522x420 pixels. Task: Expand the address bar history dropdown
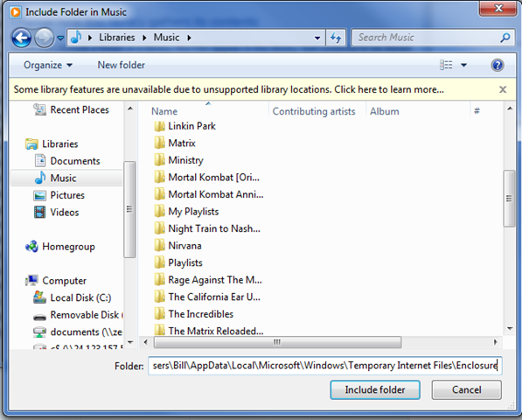click(317, 38)
